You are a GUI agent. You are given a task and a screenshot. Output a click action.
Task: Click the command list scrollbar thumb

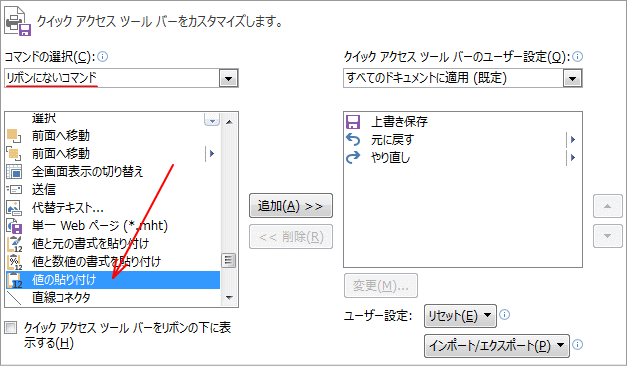pos(229,260)
